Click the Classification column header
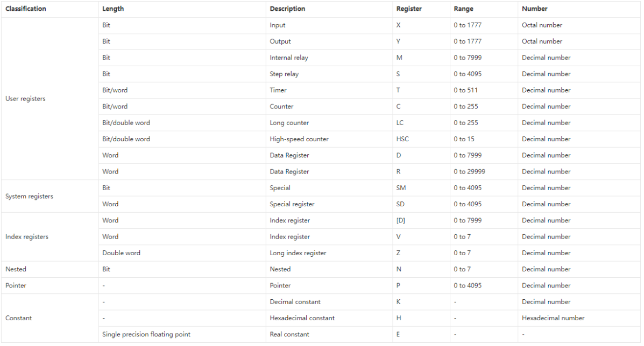644x346 pixels. coord(26,9)
